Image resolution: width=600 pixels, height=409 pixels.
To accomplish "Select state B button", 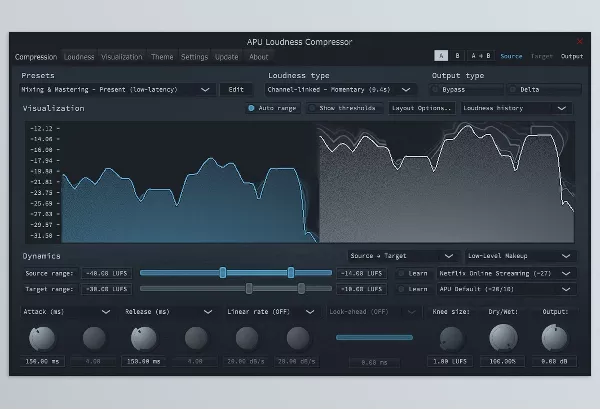I will click(457, 56).
